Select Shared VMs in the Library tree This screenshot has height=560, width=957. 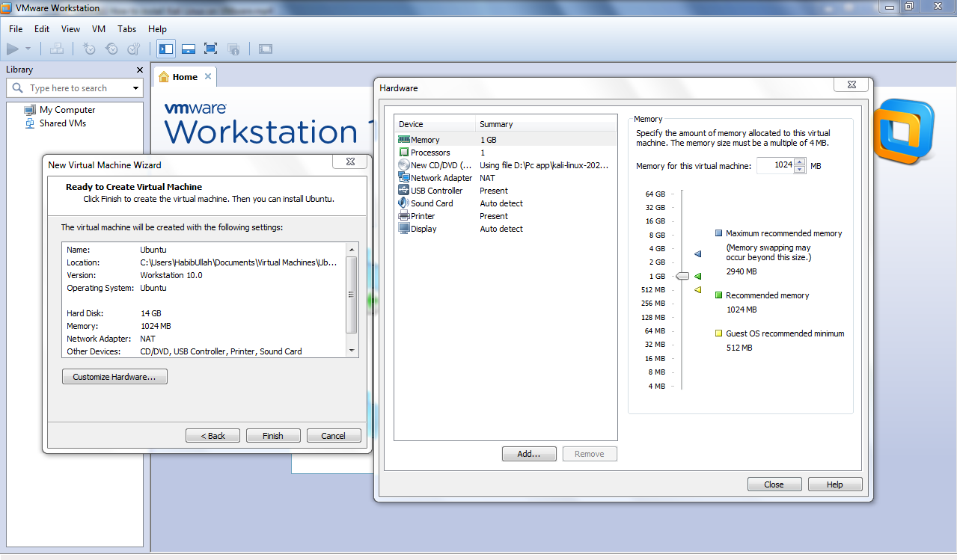click(63, 123)
